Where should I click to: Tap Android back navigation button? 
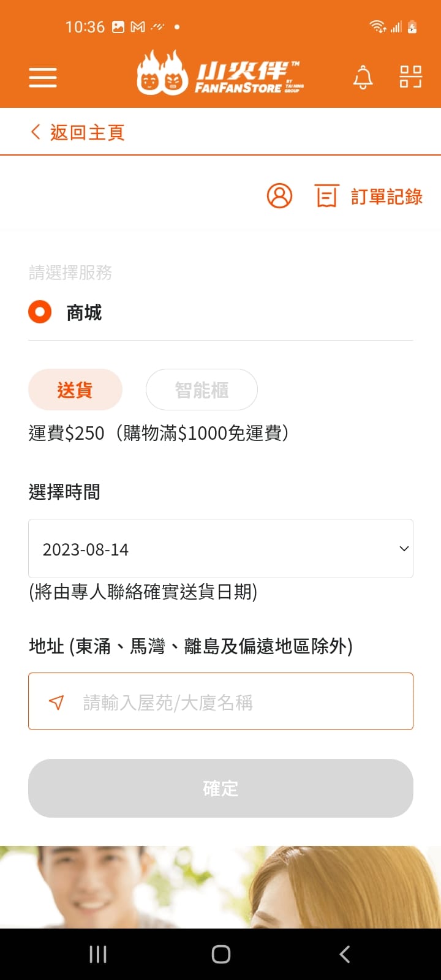click(x=344, y=954)
